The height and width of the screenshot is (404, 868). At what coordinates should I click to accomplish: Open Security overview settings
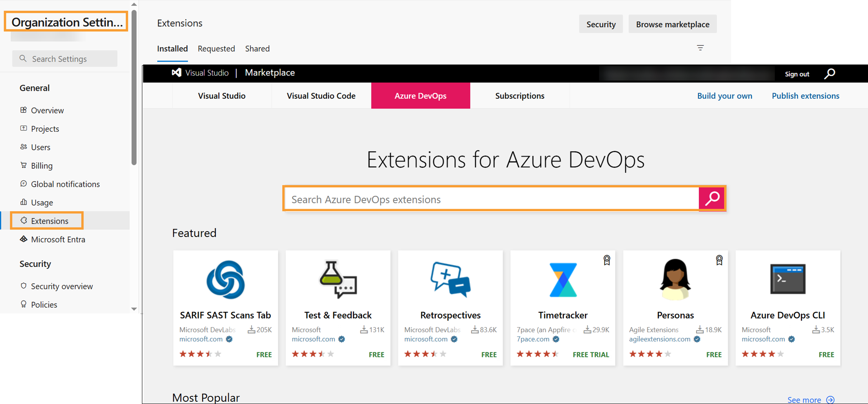[x=65, y=286]
